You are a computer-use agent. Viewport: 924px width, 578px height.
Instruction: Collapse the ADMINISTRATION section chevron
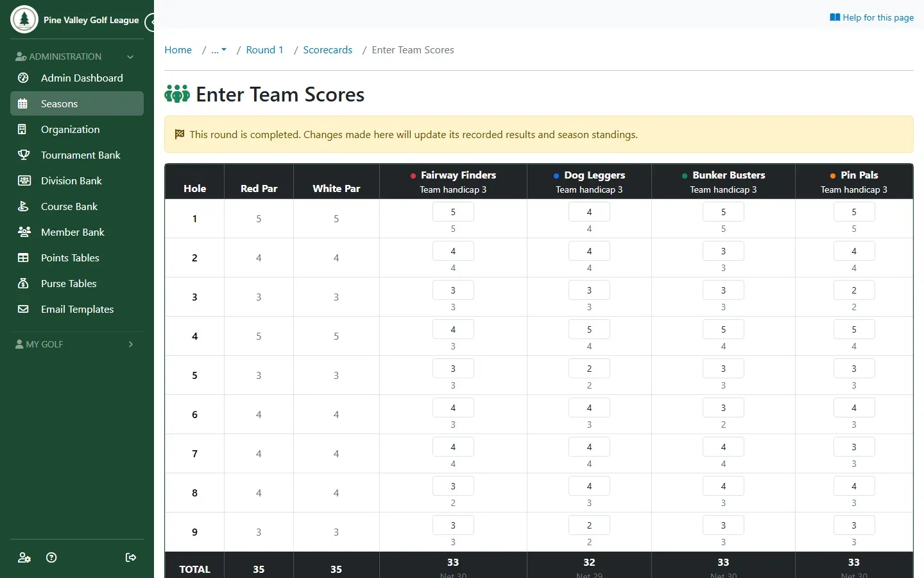130,57
